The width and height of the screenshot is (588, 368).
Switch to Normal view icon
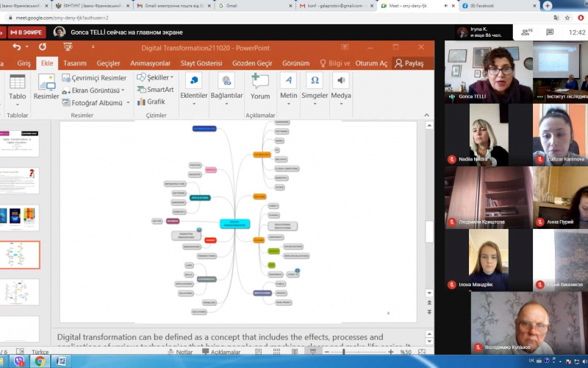pos(259,352)
